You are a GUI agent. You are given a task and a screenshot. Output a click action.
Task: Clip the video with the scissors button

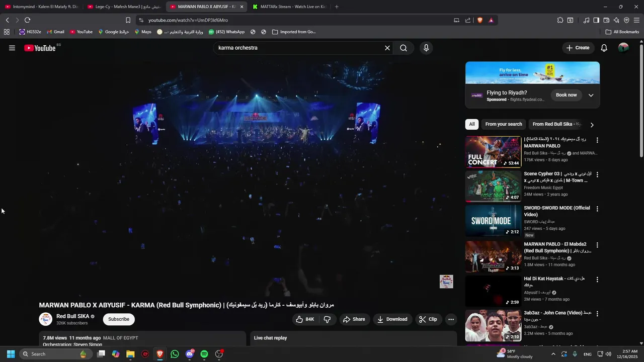tap(428, 319)
